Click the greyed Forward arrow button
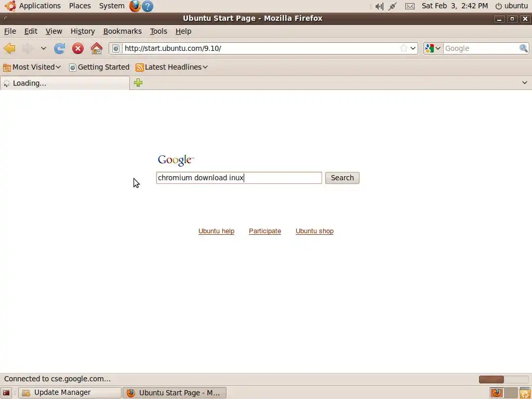The height and width of the screenshot is (399, 532). [28, 48]
